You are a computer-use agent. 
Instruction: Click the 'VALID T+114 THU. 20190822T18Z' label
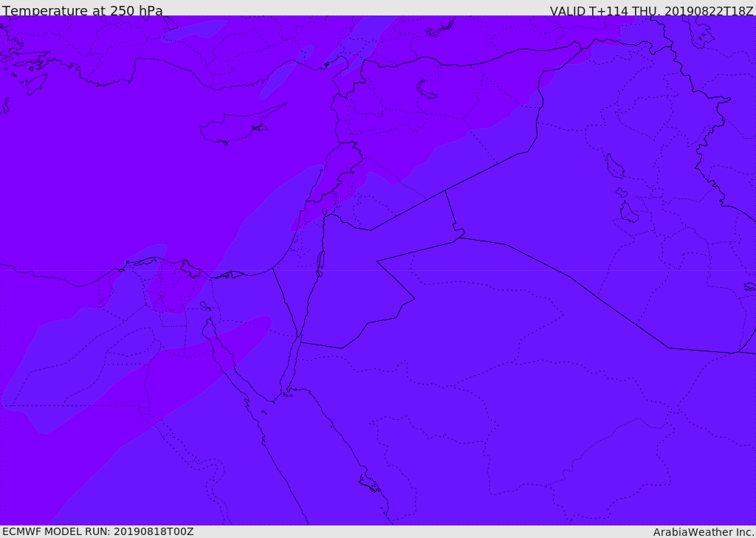pyautogui.click(x=651, y=10)
